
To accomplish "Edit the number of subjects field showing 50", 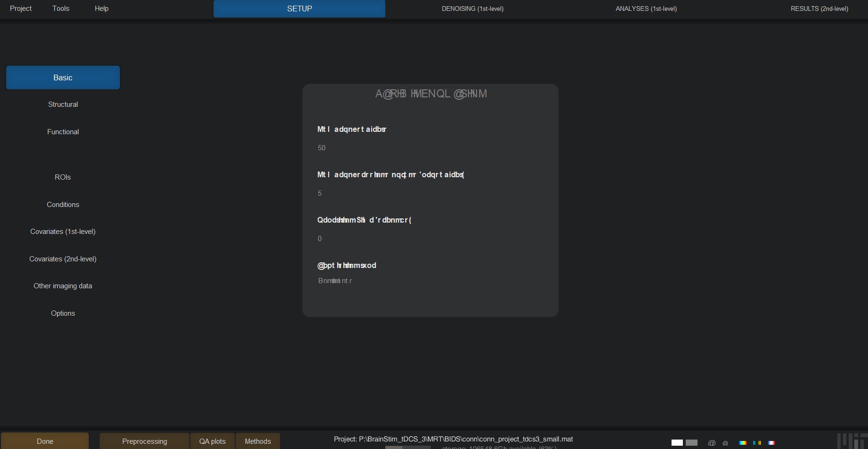I will pos(322,148).
